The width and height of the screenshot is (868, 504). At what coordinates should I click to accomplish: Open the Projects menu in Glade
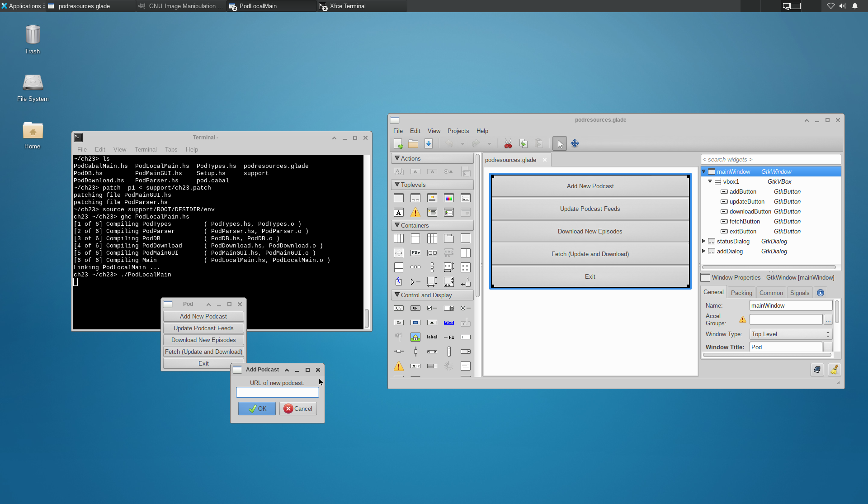[x=458, y=131]
